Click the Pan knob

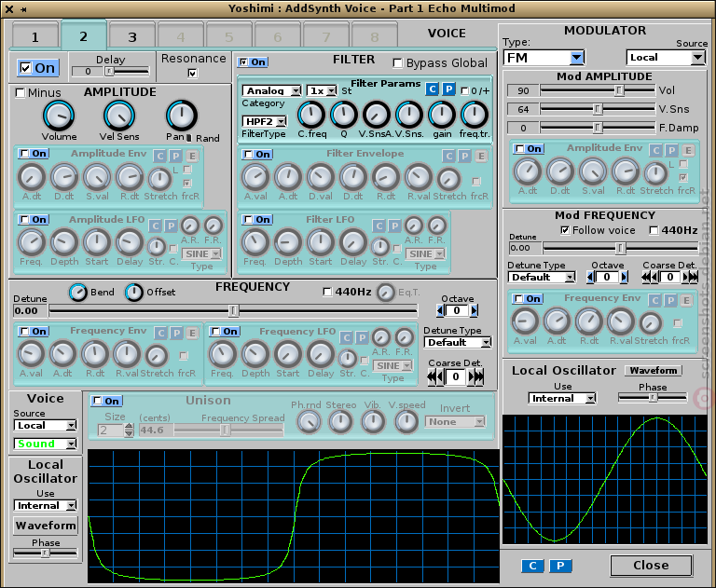[181, 115]
